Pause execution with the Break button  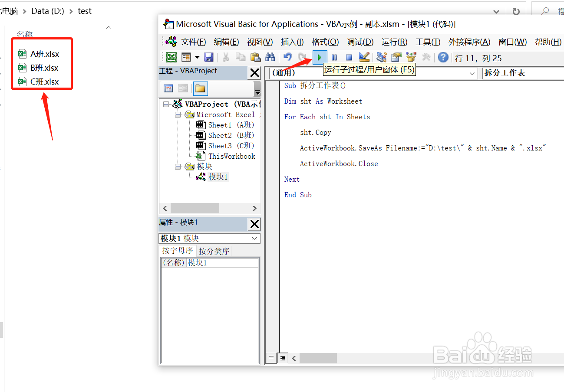334,57
